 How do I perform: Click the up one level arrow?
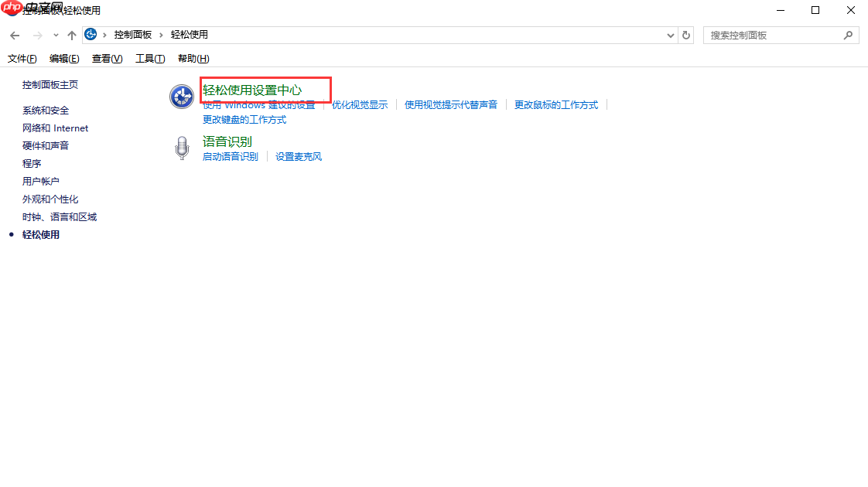click(71, 34)
